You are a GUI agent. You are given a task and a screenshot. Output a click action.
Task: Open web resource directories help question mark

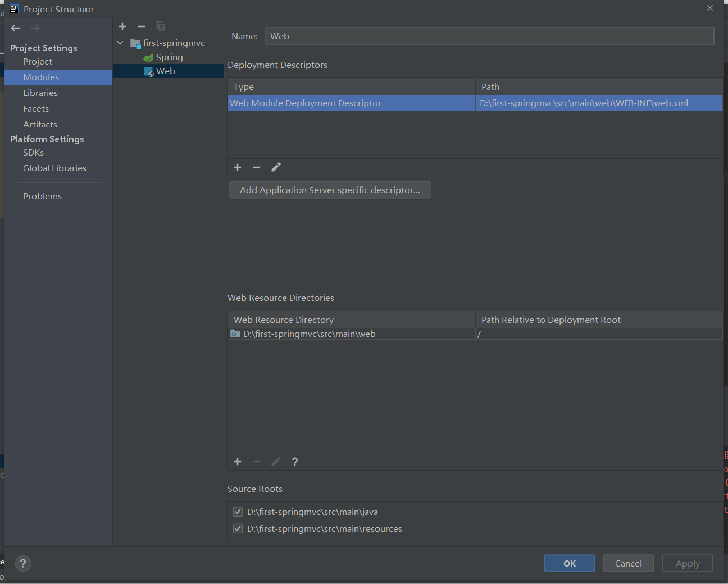pos(295,462)
